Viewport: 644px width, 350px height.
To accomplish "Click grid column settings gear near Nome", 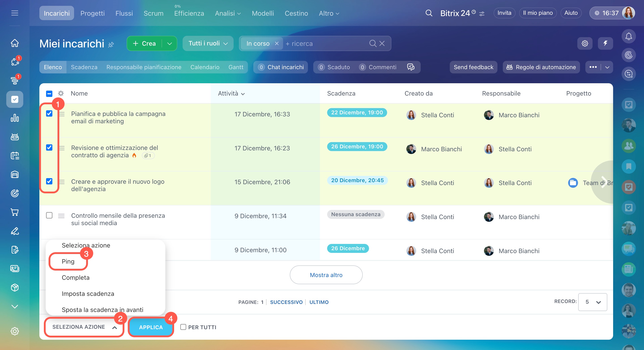I will click(61, 93).
